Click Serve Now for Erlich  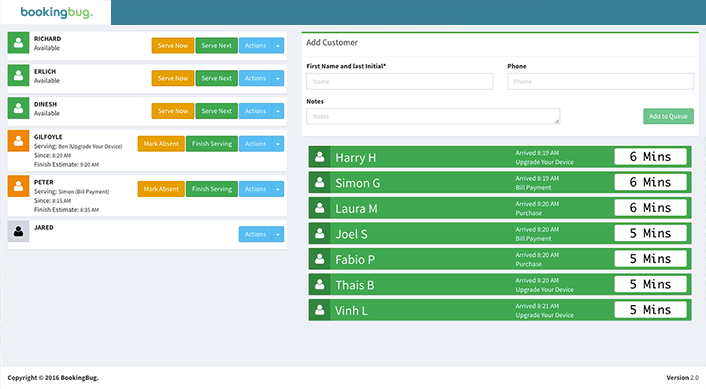point(173,78)
